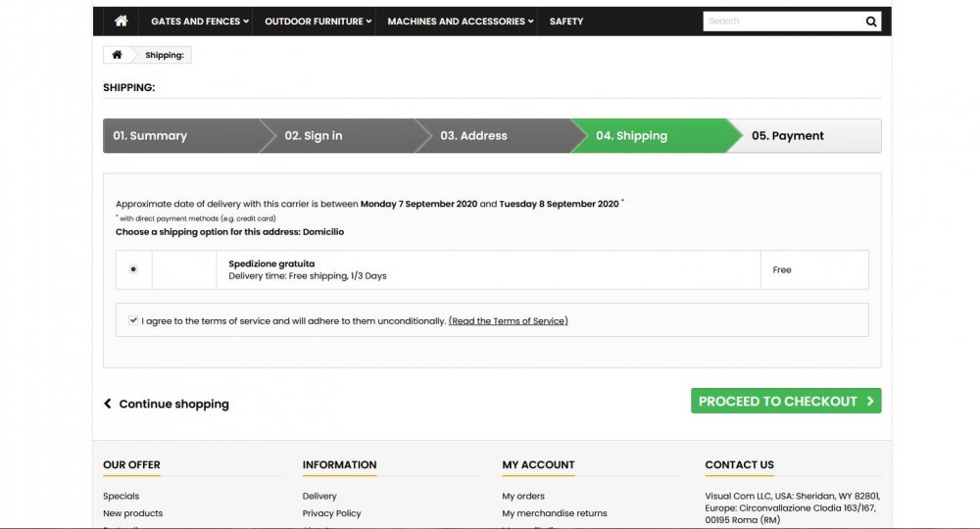The width and height of the screenshot is (980, 529).
Task: Open the home icon in the navigation bar
Action: pyautogui.click(x=122, y=22)
